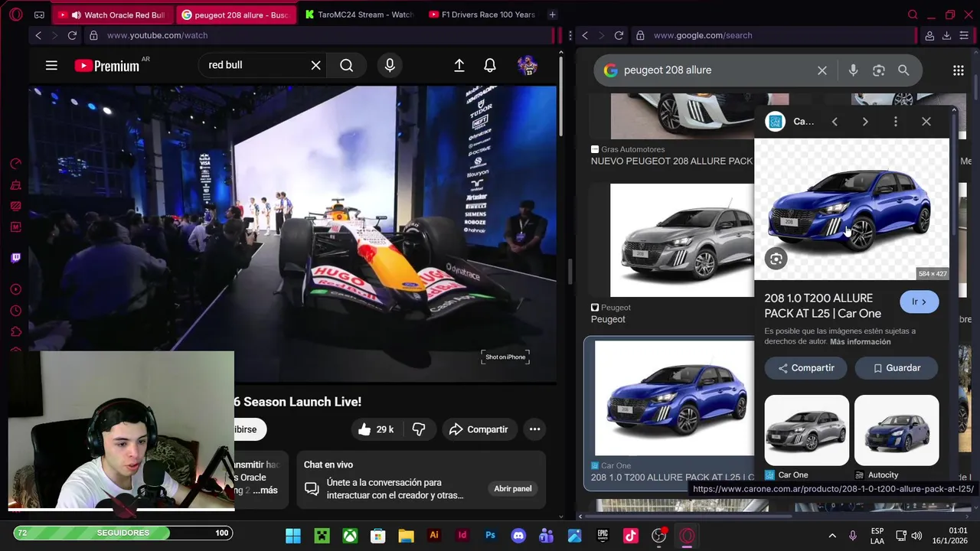The height and width of the screenshot is (551, 980).
Task: Click the Red Bull launch video player
Action: tap(292, 233)
